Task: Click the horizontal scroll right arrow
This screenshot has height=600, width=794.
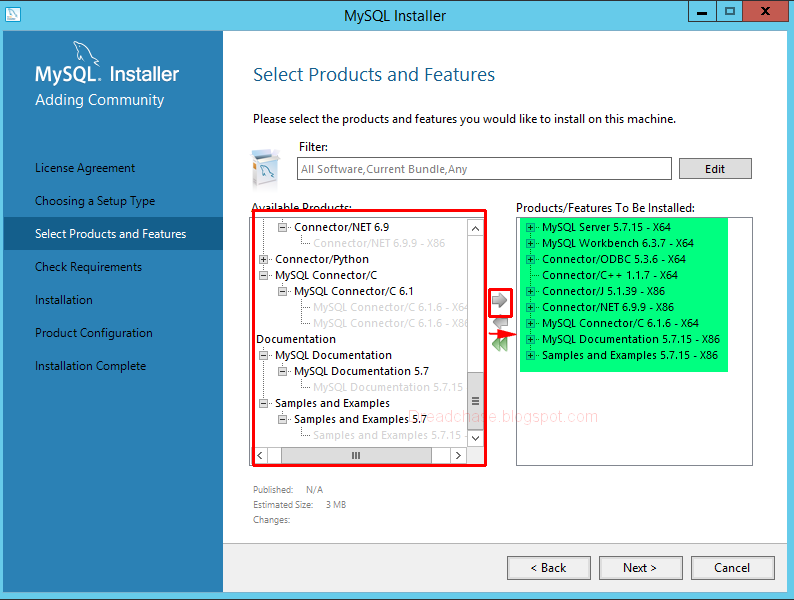Action: [x=458, y=455]
